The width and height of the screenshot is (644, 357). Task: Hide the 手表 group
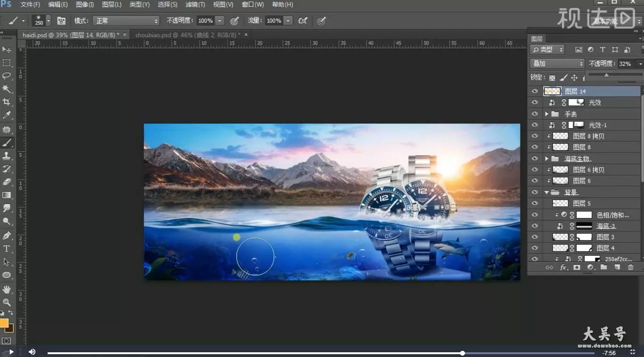click(x=535, y=114)
